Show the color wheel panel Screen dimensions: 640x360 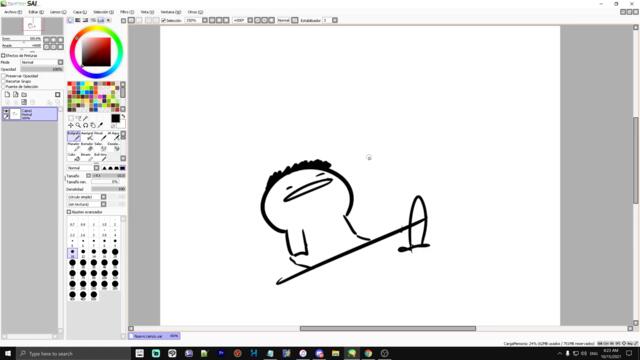70,20
